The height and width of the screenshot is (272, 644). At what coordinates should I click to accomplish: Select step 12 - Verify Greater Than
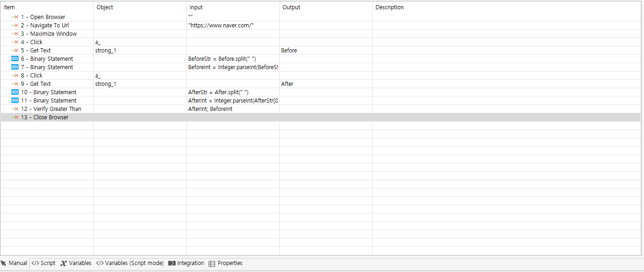(51, 109)
